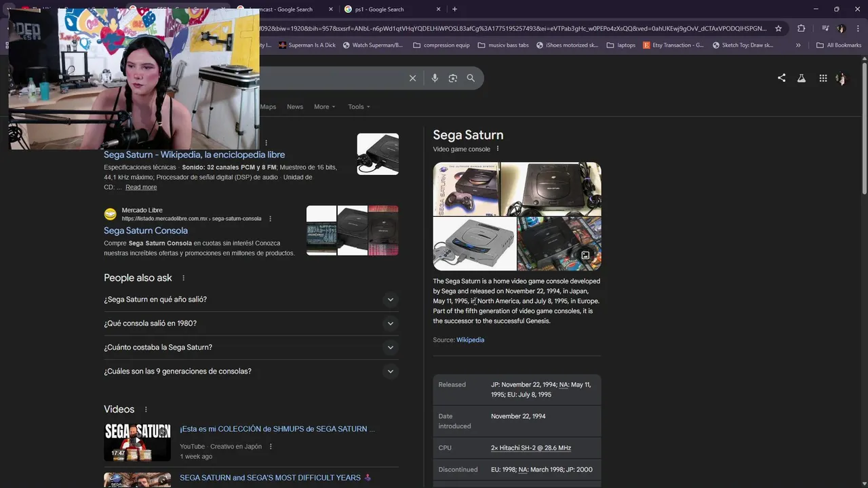Click the Mercado Libre product thumbnails
The width and height of the screenshot is (868, 488).
pyautogui.click(x=352, y=230)
